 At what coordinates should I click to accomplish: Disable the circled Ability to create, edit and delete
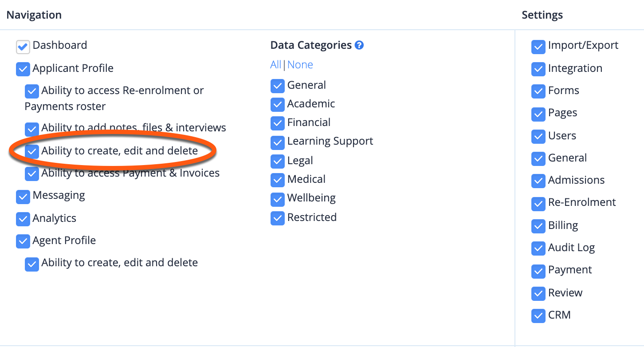[32, 152]
